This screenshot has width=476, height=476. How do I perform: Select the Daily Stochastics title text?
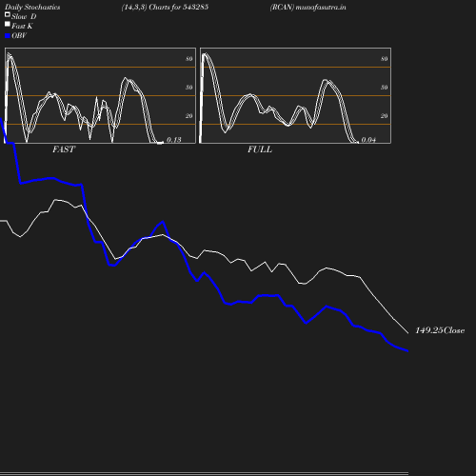pyautogui.click(x=32, y=8)
